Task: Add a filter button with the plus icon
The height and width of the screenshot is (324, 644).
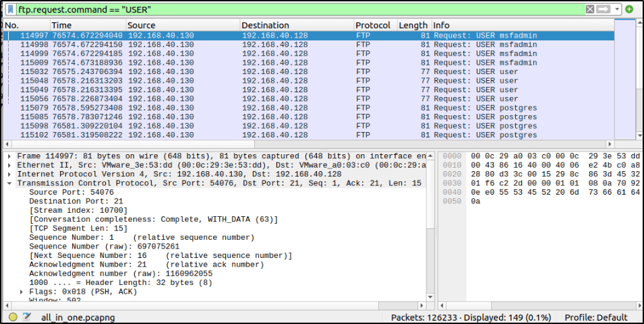Action: coord(629,9)
